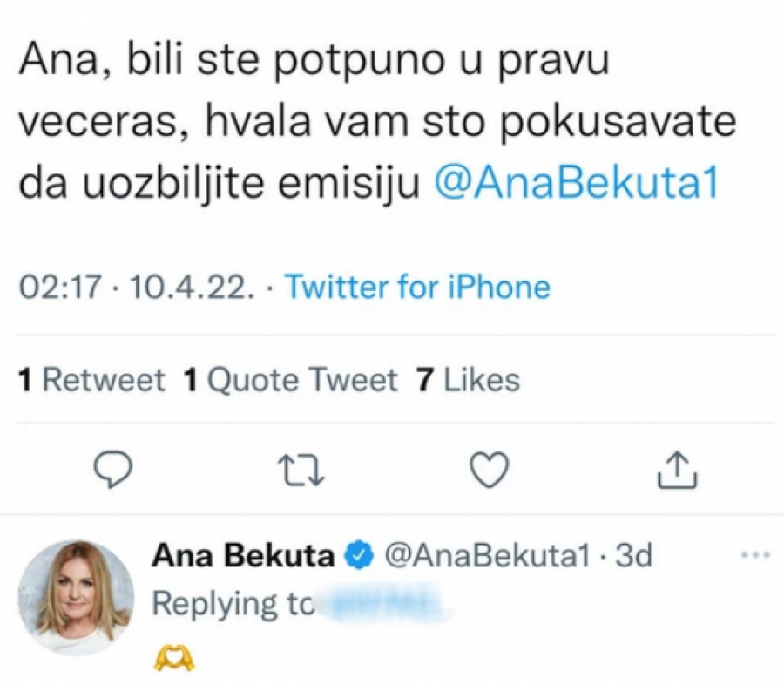This screenshot has width=784, height=685.
Task: Click the retweet icon below the tweet
Action: [x=301, y=469]
